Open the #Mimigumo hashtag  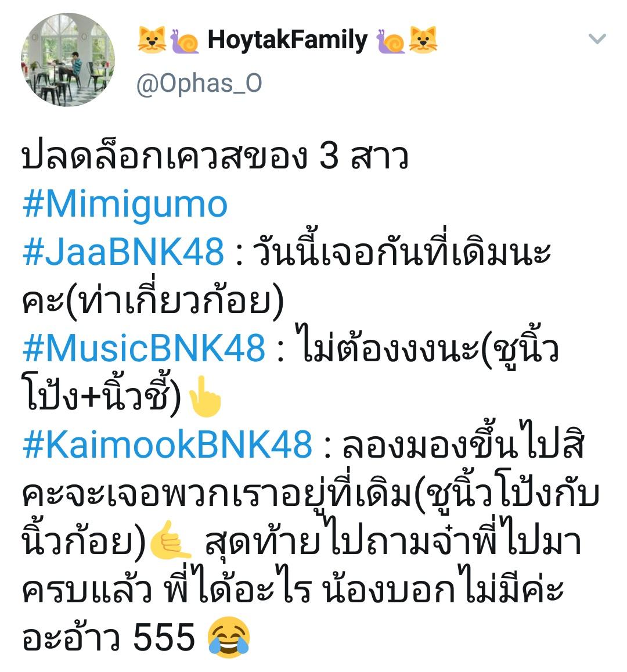(x=125, y=204)
